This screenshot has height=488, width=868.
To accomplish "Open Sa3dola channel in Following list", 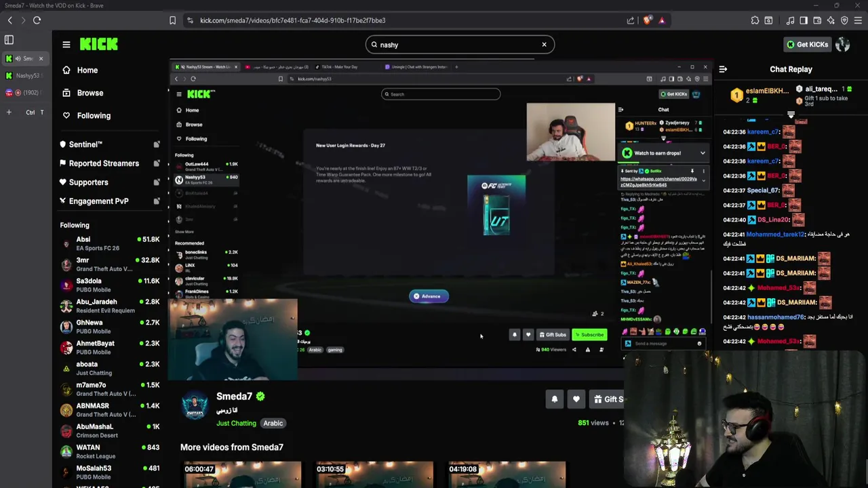I will tap(110, 285).
